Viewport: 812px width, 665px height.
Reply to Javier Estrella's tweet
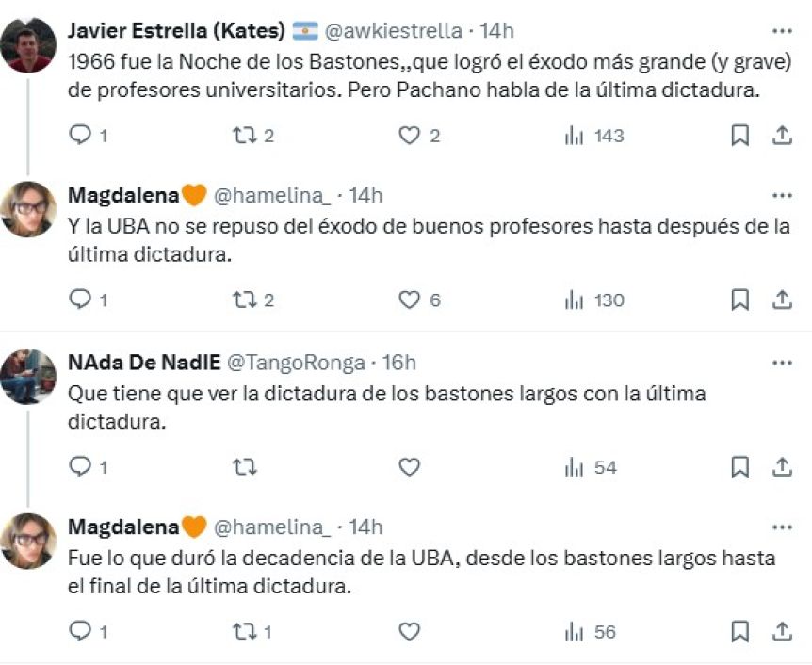(81, 136)
